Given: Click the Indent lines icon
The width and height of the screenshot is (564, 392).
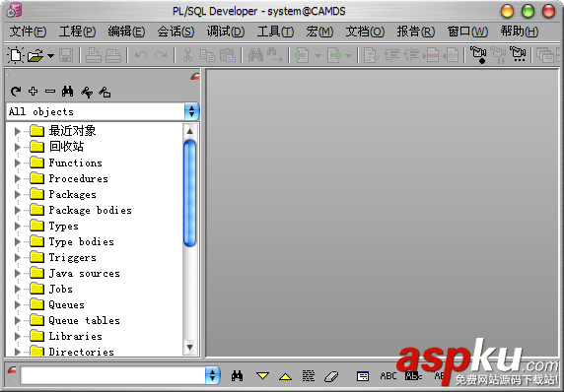Looking at the screenshot, I should click(391, 55).
